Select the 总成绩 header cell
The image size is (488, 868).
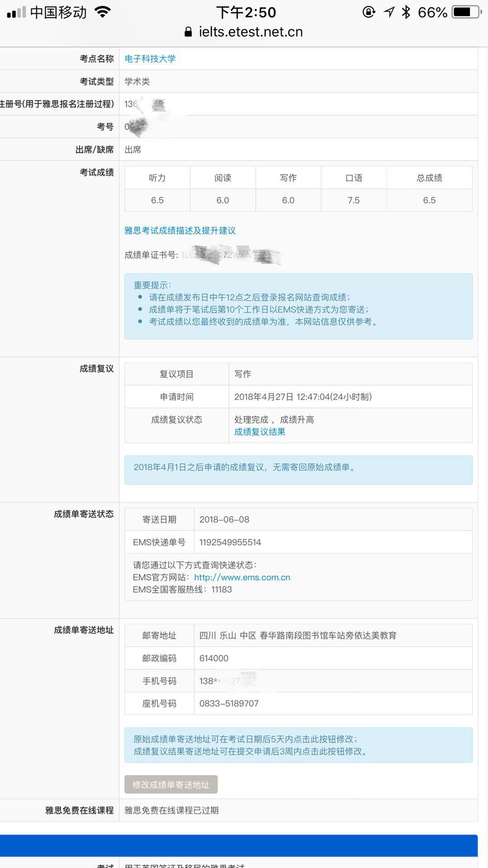(x=429, y=178)
